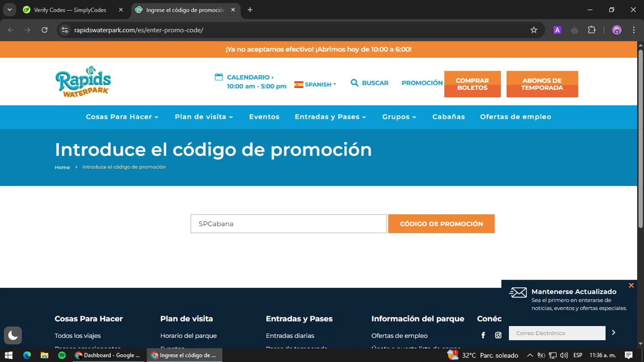Viewport: 644px width, 362px height.
Task: Click the Spain flag language icon
Action: point(299,85)
